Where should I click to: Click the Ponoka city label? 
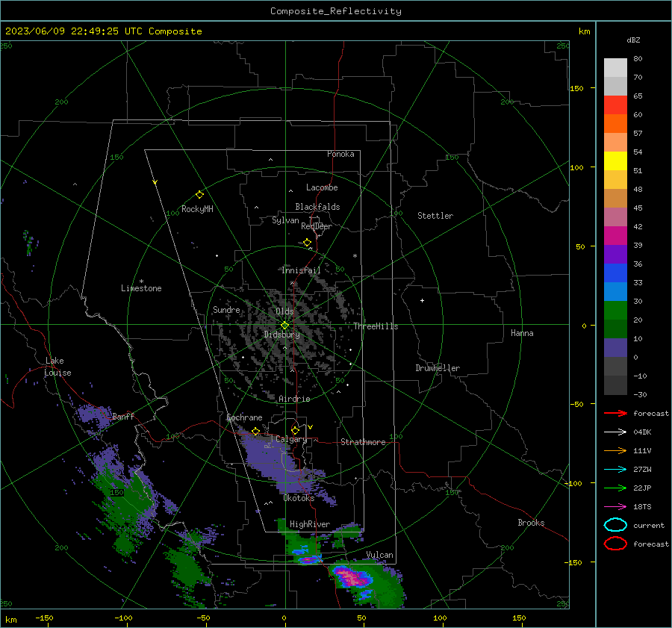point(340,154)
